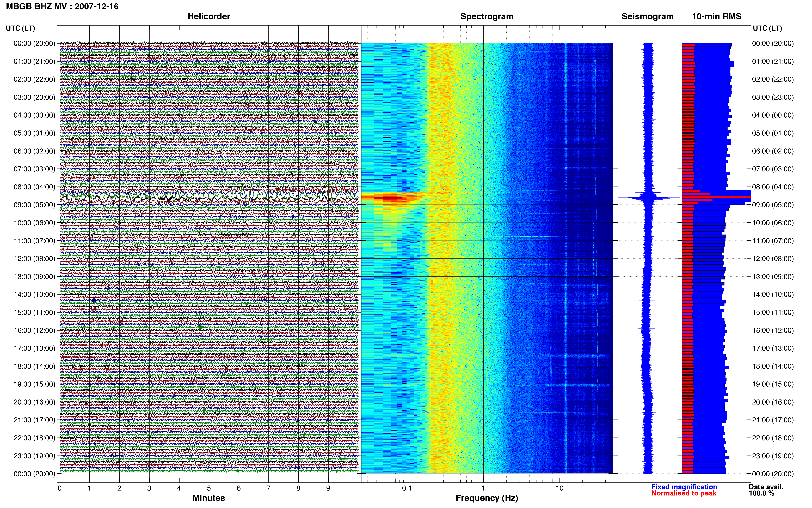Viewport: 812px width, 508px height.
Task: Click the '0.1' frequency tick label
Action: [x=407, y=488]
